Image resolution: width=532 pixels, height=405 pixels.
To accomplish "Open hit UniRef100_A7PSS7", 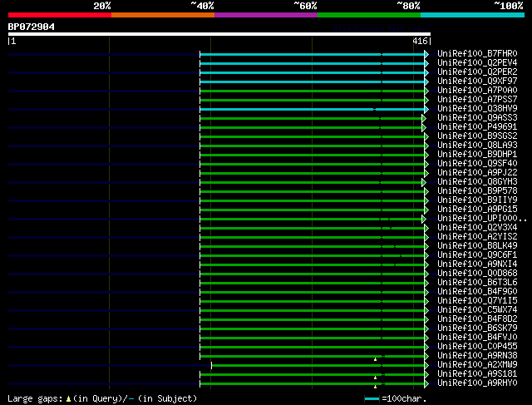I will point(477,100).
